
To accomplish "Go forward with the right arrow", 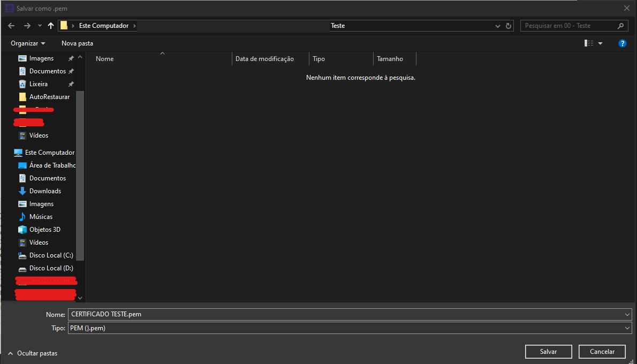I will point(27,26).
